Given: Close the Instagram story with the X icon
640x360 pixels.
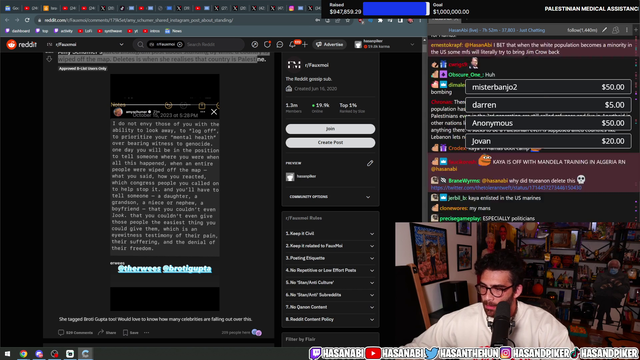Looking at the screenshot, I should (x=214, y=112).
